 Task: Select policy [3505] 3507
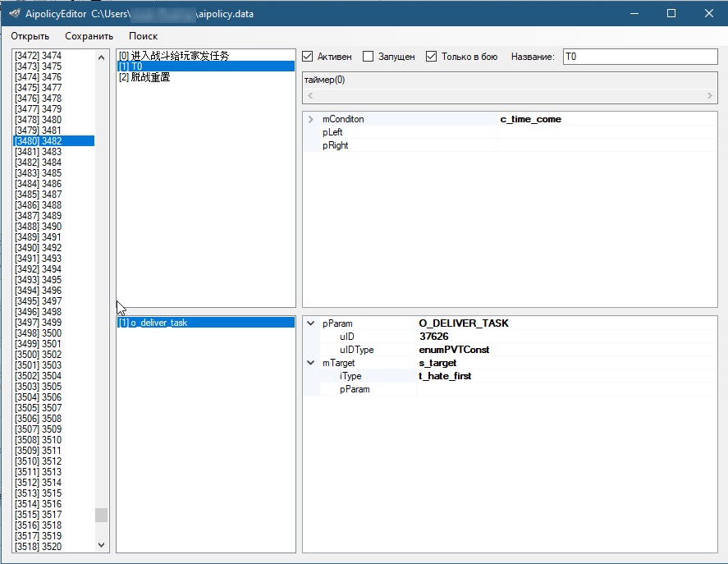point(54,408)
